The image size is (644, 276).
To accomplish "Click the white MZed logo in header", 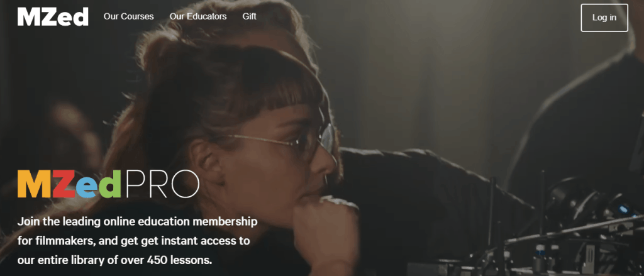I will tap(53, 17).
